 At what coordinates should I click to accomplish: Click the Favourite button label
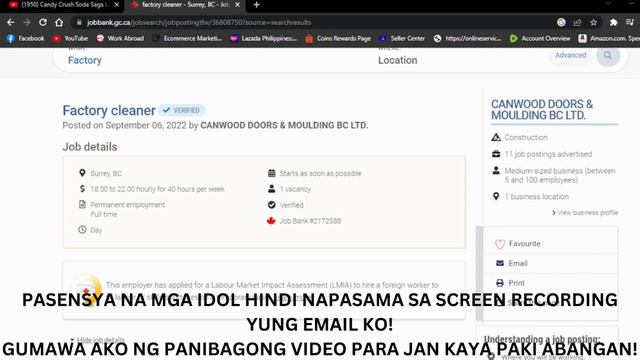point(524,244)
